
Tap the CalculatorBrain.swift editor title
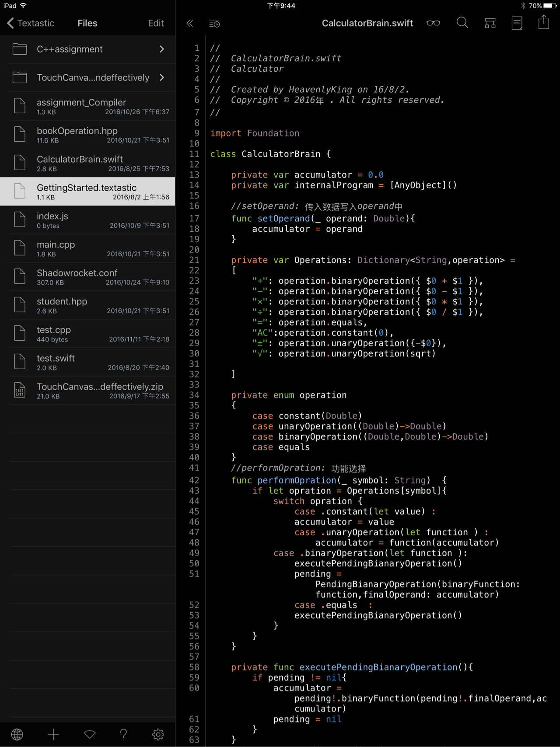click(x=367, y=23)
